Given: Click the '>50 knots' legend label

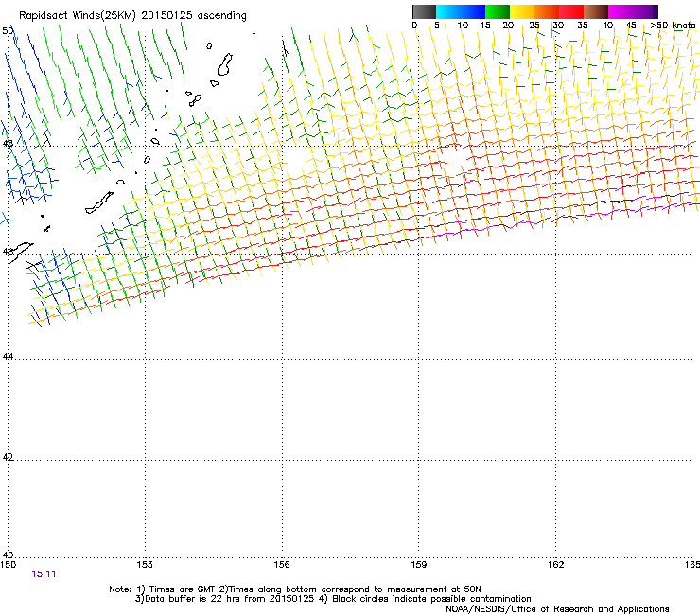Looking at the screenshot, I should [x=673, y=26].
